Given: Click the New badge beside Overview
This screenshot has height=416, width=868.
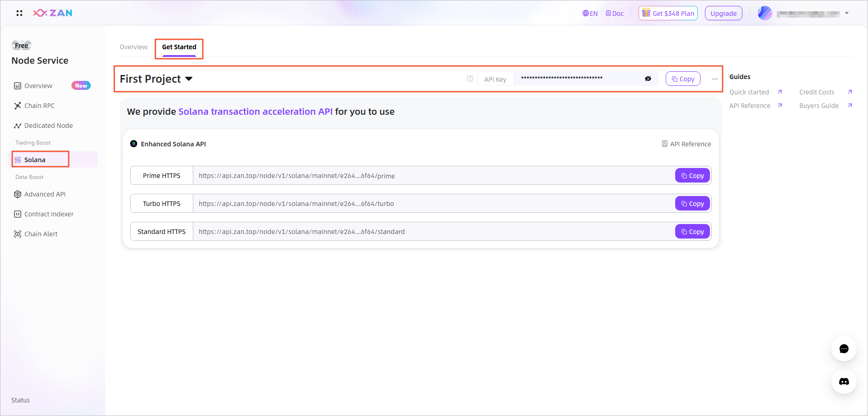Looking at the screenshot, I should tap(81, 85).
